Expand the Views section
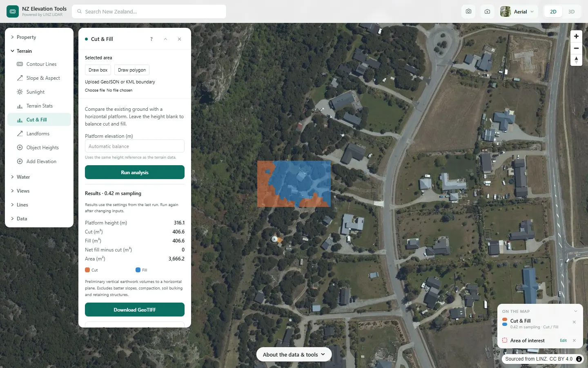 [x=39, y=191]
